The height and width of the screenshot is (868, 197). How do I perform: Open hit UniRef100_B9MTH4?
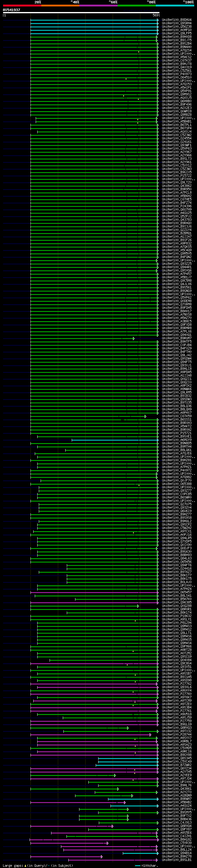[176, 447]
